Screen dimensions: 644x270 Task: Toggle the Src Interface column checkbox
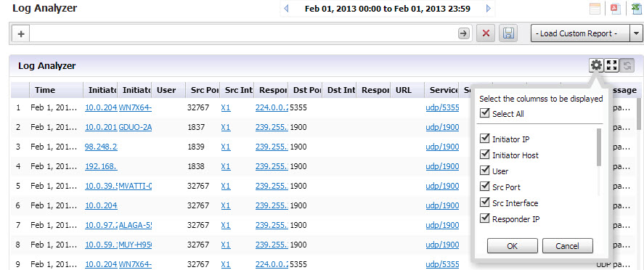click(485, 202)
